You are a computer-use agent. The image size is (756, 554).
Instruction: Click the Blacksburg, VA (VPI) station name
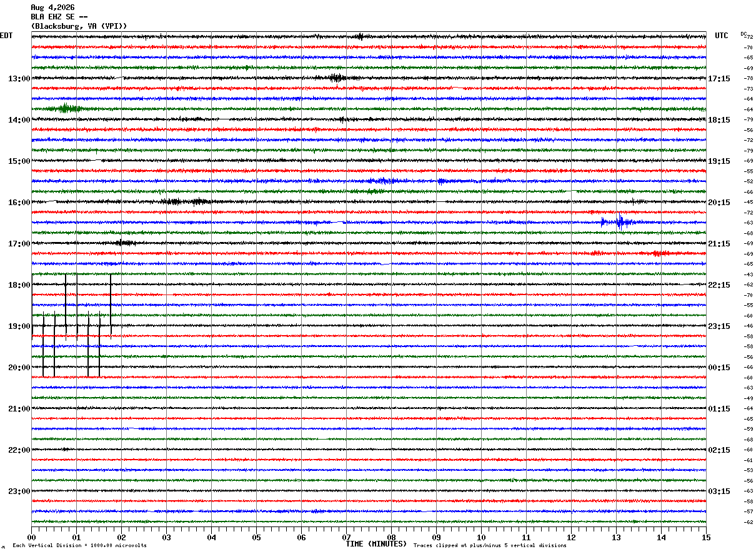[x=79, y=26]
